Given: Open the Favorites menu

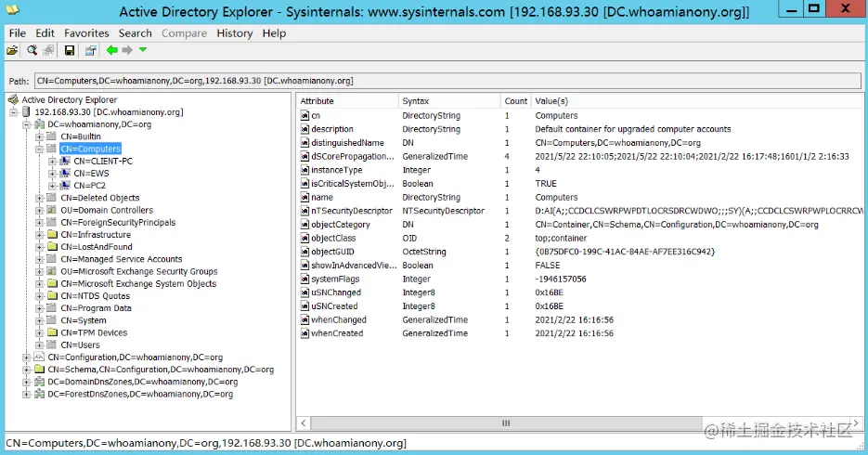Looking at the screenshot, I should click(x=86, y=33).
